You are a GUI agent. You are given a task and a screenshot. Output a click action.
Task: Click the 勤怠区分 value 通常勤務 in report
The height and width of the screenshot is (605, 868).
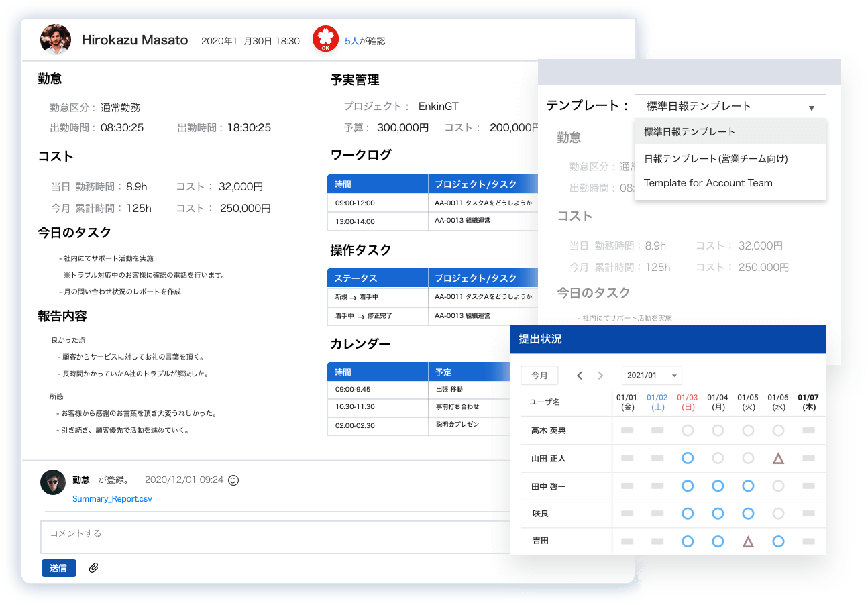click(121, 107)
